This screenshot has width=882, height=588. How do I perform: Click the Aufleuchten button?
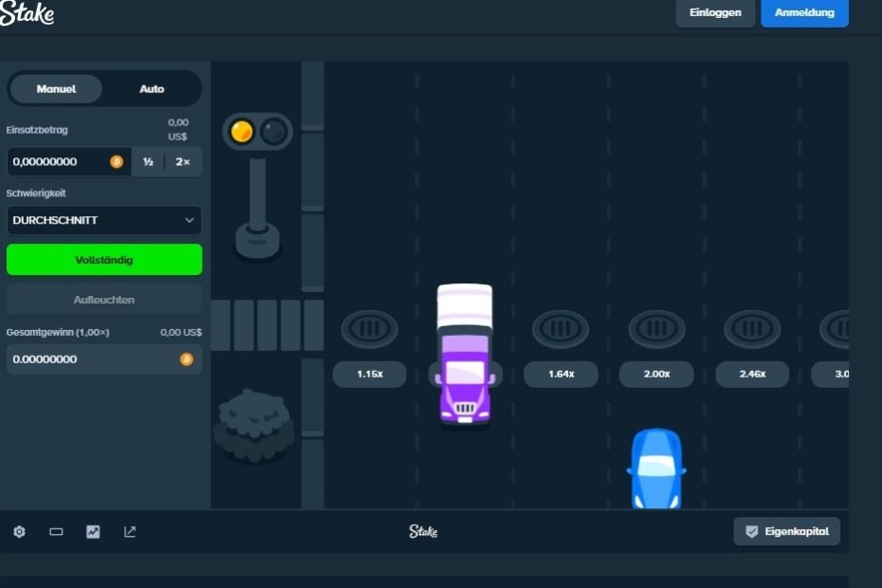click(104, 300)
